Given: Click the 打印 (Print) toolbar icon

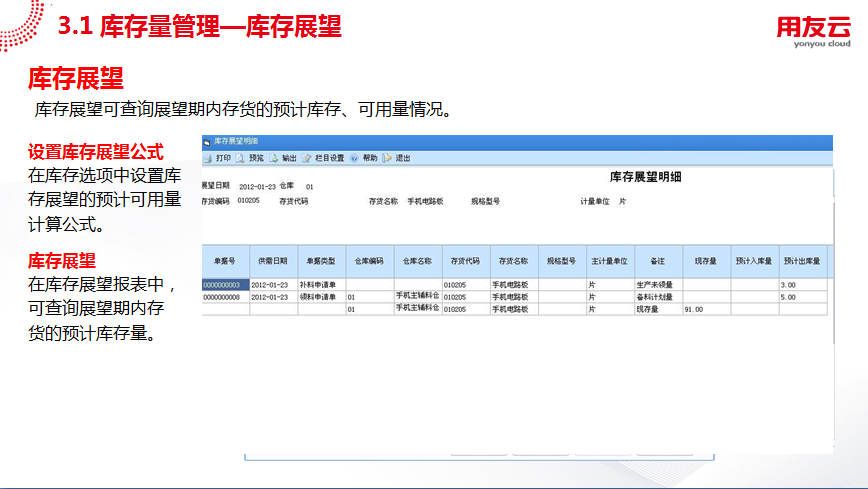Looking at the screenshot, I should [x=208, y=158].
